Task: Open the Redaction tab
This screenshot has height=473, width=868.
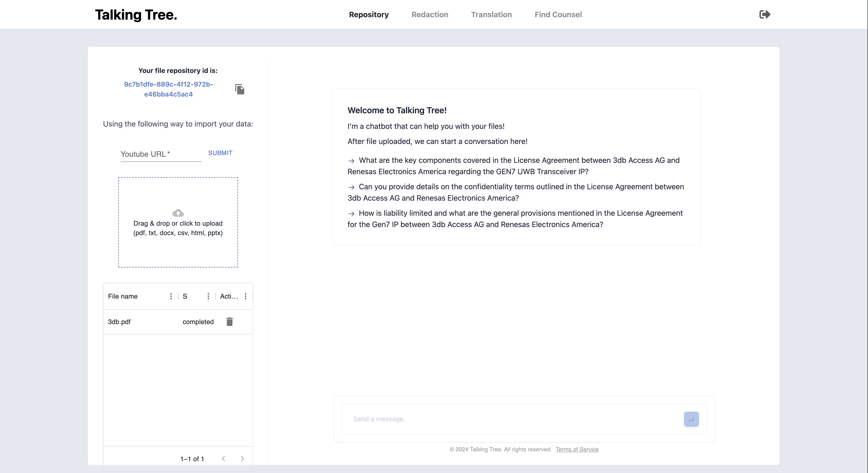Action: [x=430, y=14]
